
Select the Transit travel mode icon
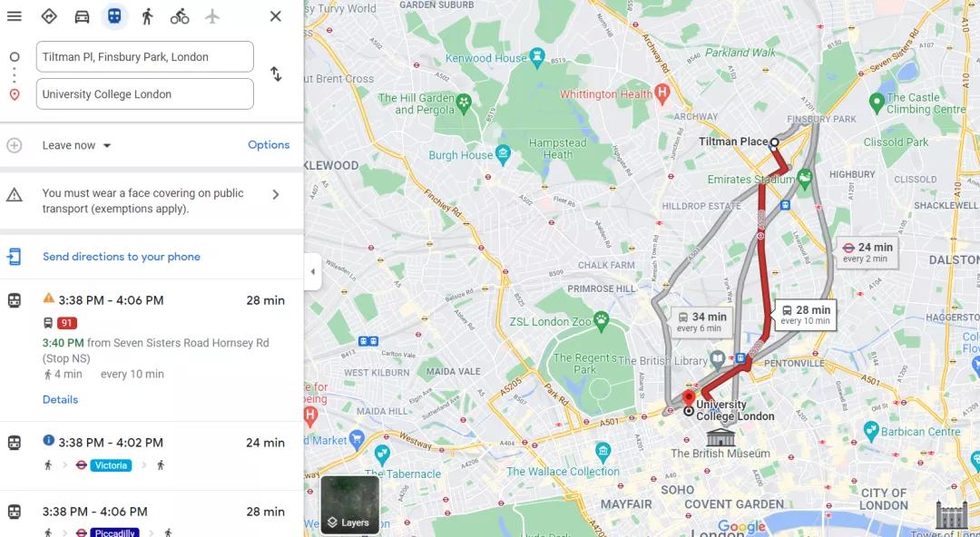[x=114, y=16]
